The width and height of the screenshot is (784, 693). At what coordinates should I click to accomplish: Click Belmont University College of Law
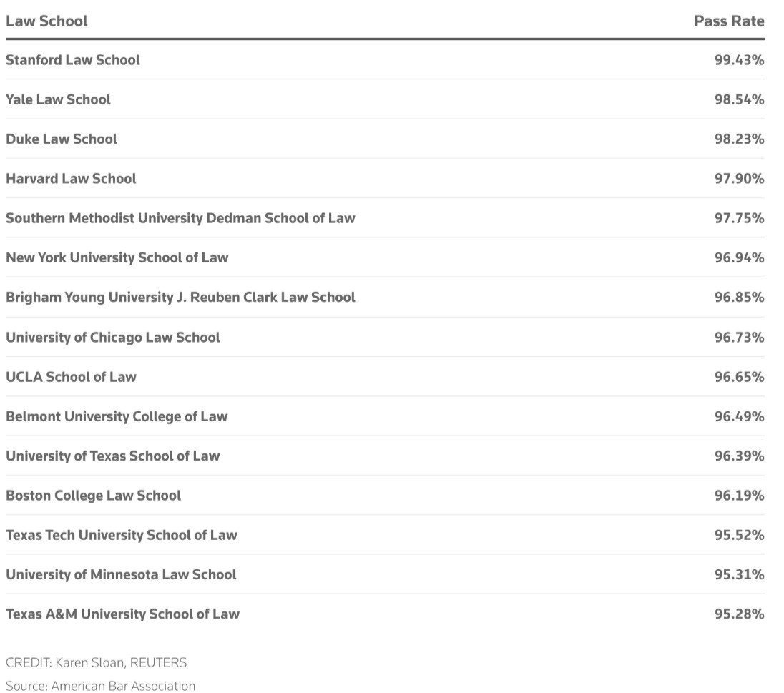tap(117, 416)
